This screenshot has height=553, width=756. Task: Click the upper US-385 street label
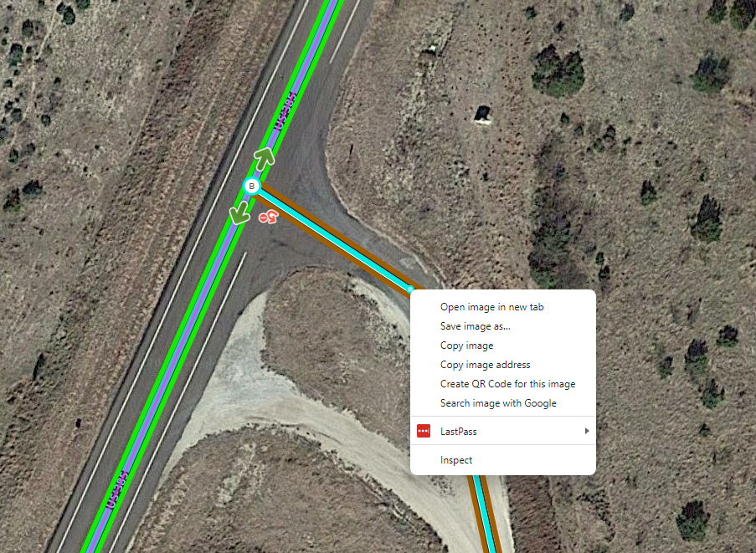285,110
